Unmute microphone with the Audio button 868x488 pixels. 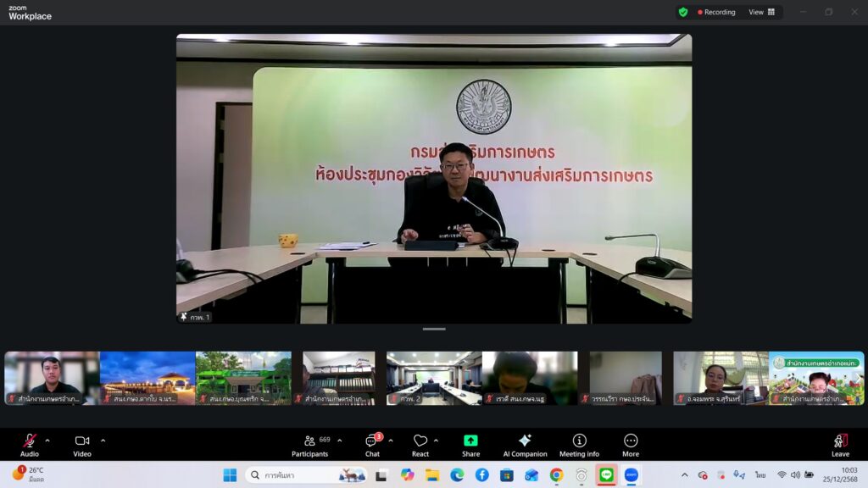tap(30, 444)
